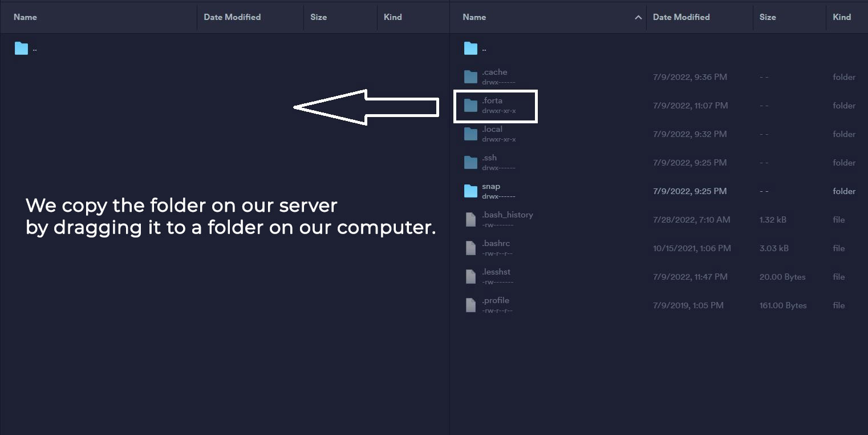868x435 pixels.
Task: Click the .forta folder name
Action: click(492, 100)
